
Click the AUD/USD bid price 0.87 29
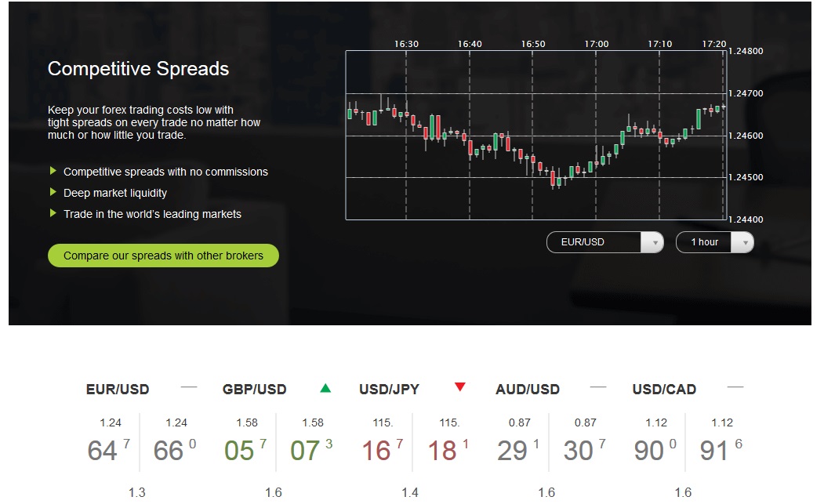[x=519, y=441]
